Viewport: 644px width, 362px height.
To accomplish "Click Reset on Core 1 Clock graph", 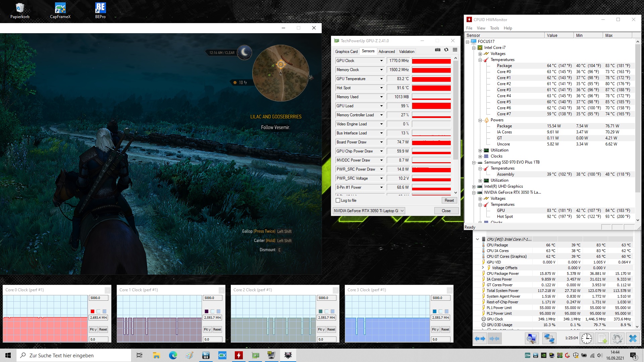I will pos(217,329).
